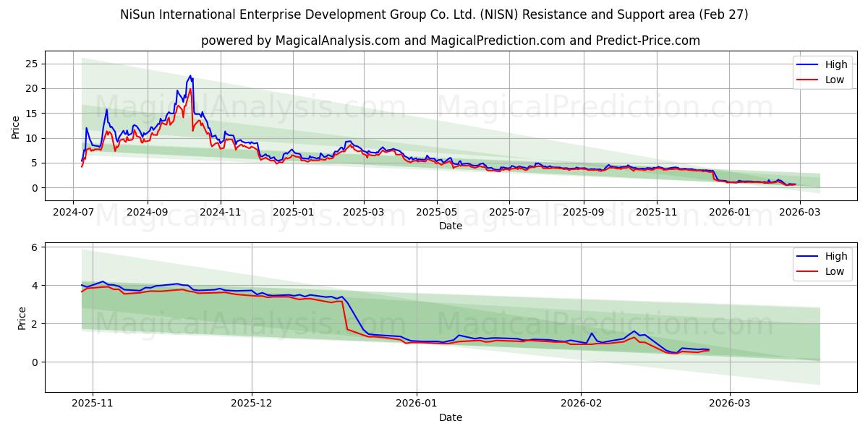Screen dimensions: 868x434
Task: Click the '2025-12' x-axis label on bottom chart
Action: (x=252, y=404)
